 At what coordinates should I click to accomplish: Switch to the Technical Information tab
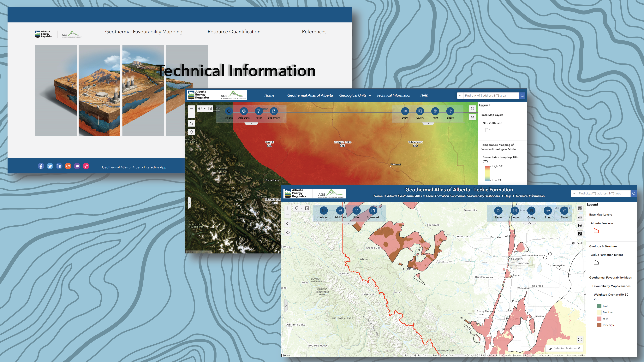tap(394, 95)
